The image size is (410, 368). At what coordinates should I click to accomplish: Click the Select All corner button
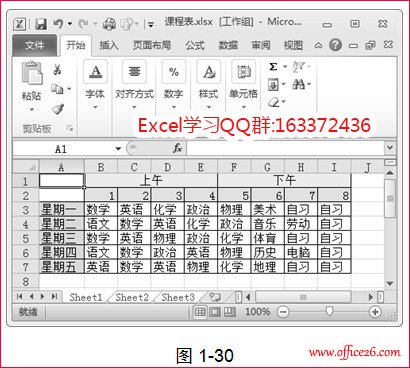26,167
